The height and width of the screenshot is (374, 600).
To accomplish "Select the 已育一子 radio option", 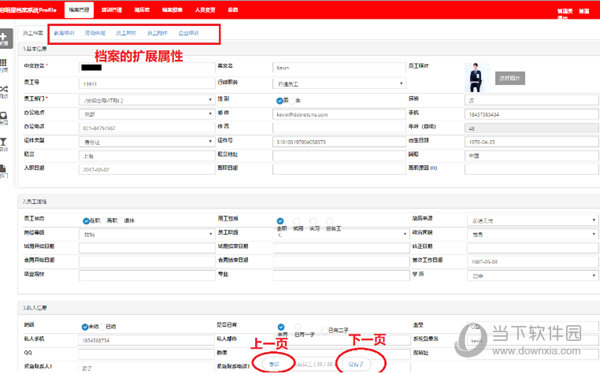I will tap(298, 327).
